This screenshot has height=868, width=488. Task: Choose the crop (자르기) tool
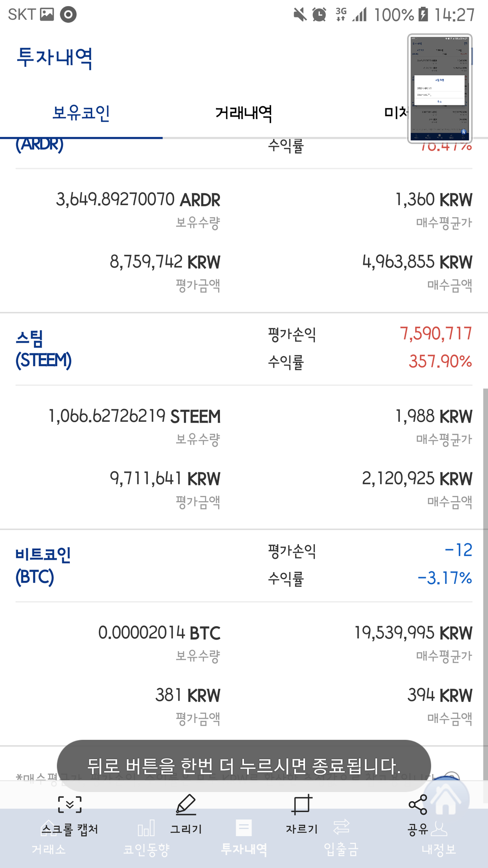[x=302, y=804]
